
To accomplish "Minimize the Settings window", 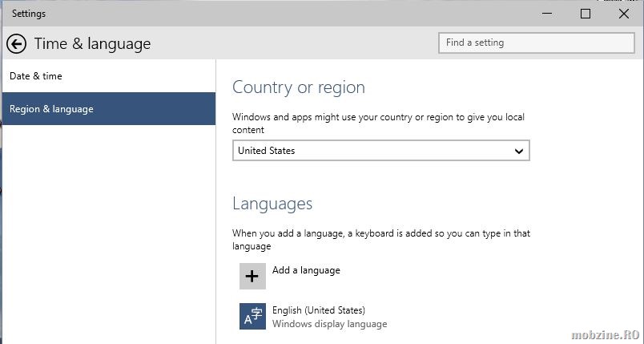I will coord(547,14).
